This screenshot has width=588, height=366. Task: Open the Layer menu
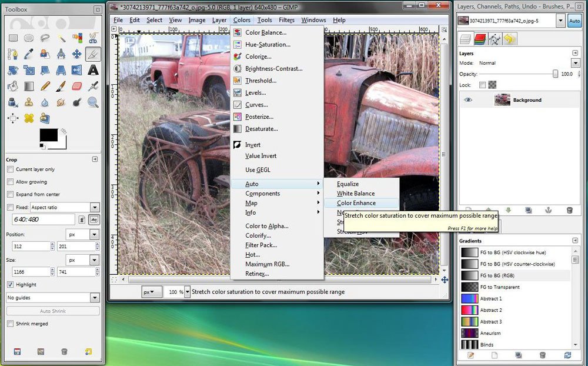219,20
